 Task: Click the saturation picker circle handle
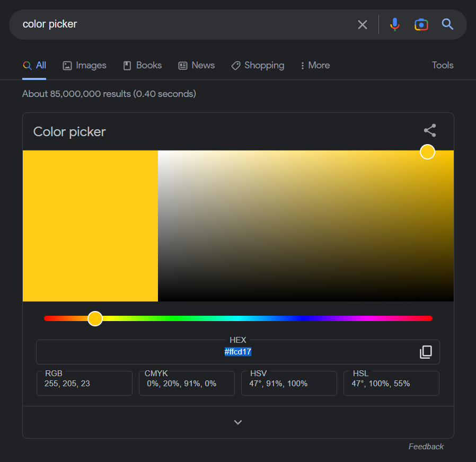427,152
